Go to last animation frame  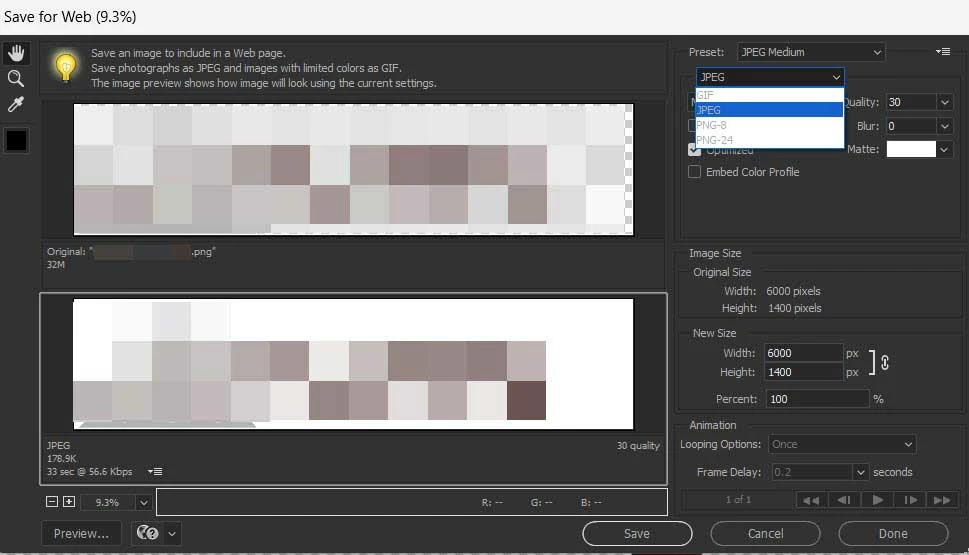[x=942, y=500]
